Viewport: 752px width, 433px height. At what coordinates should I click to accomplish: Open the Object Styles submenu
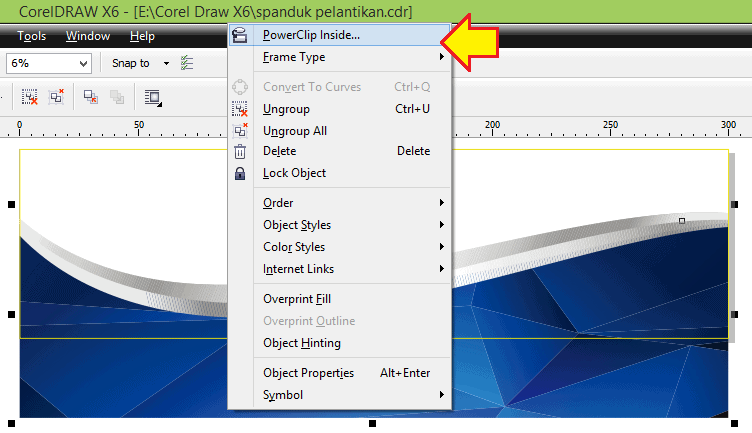(x=340, y=225)
